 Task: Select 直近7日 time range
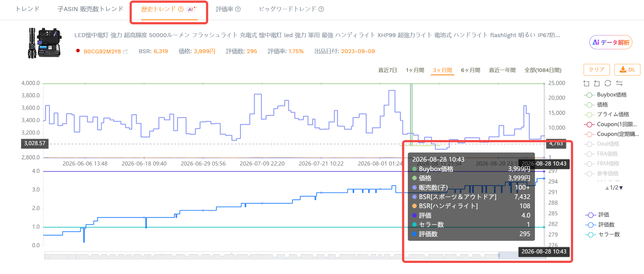(x=388, y=70)
